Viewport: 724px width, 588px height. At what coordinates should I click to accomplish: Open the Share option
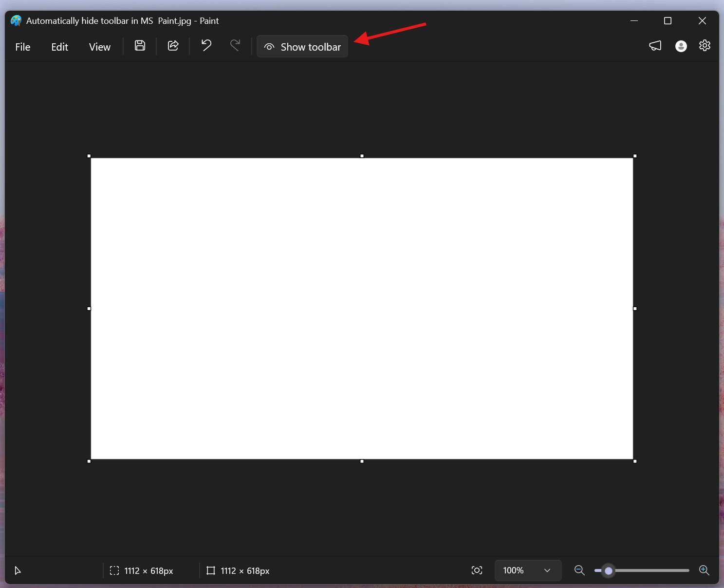tap(173, 46)
